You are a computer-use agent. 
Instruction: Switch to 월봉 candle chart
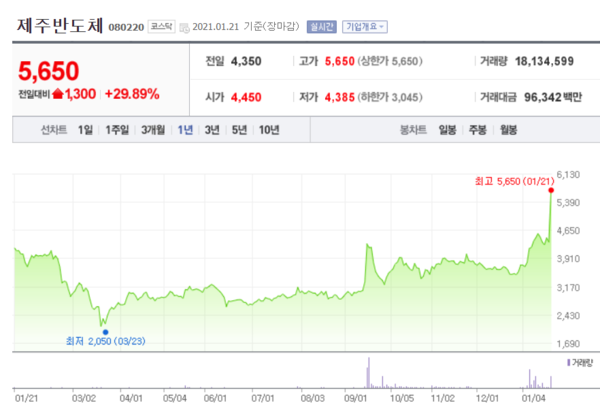coord(509,130)
